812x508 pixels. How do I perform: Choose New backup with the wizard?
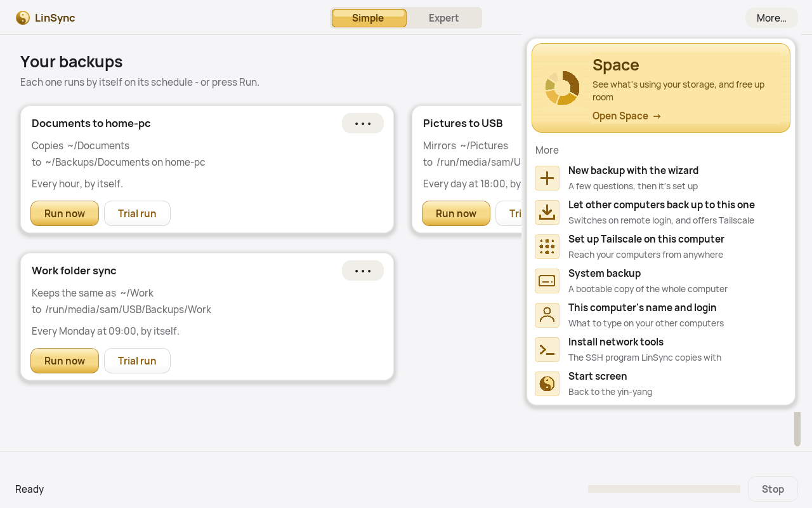point(661,178)
